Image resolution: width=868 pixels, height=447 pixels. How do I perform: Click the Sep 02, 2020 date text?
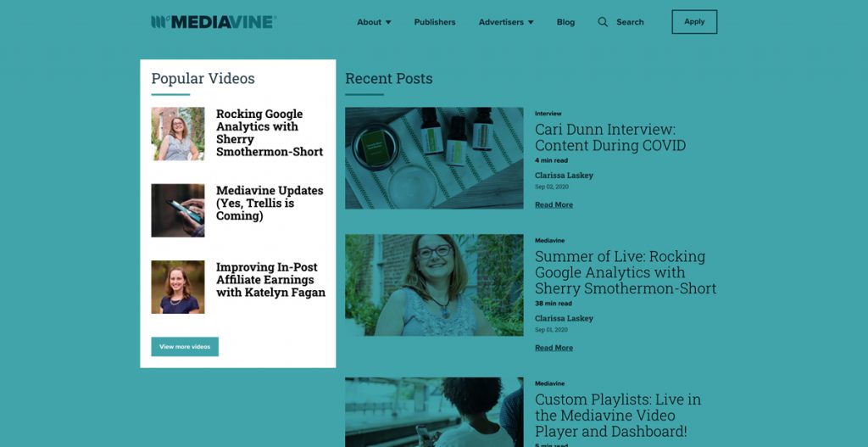point(551,187)
